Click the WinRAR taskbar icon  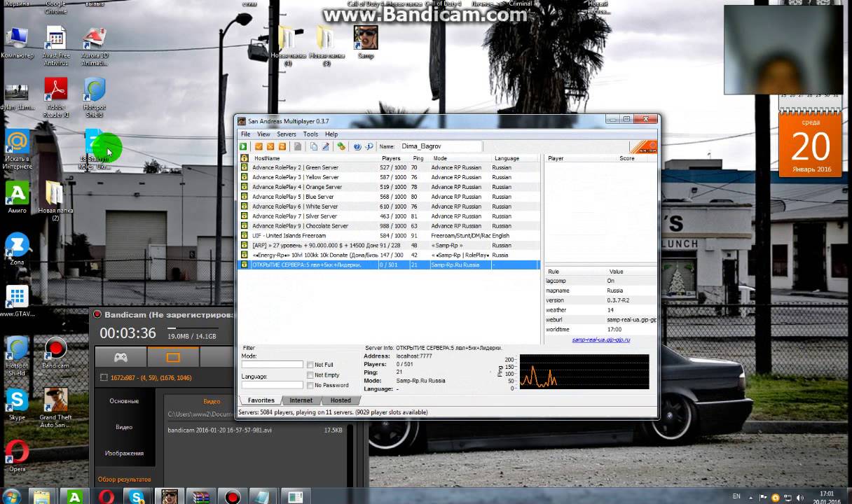pyautogui.click(x=201, y=497)
